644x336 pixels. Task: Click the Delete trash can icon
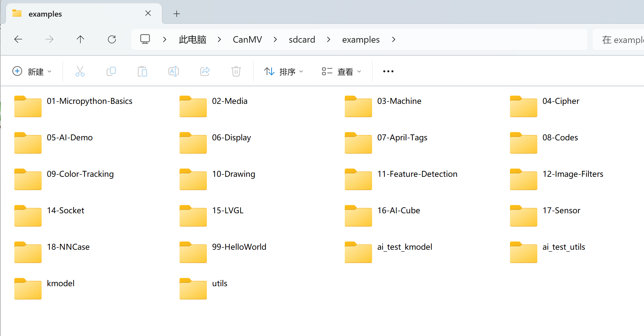236,71
